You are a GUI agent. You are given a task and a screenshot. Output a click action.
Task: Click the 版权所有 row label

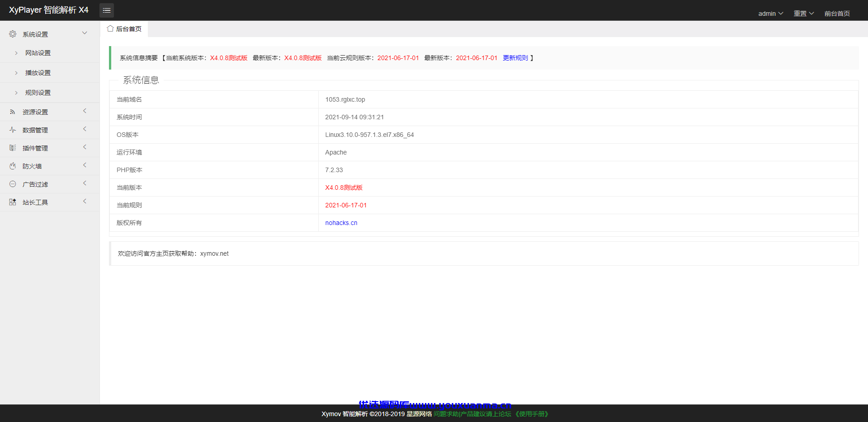coord(129,223)
